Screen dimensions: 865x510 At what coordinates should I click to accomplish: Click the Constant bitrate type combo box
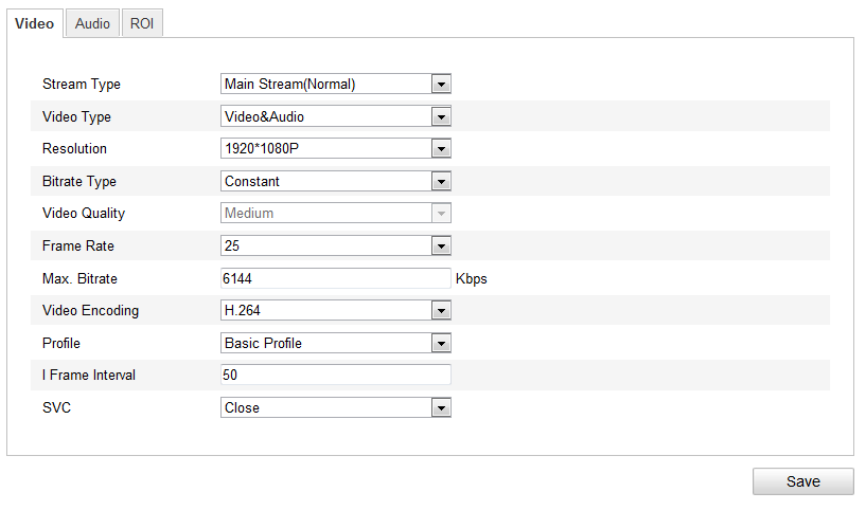[335, 181]
